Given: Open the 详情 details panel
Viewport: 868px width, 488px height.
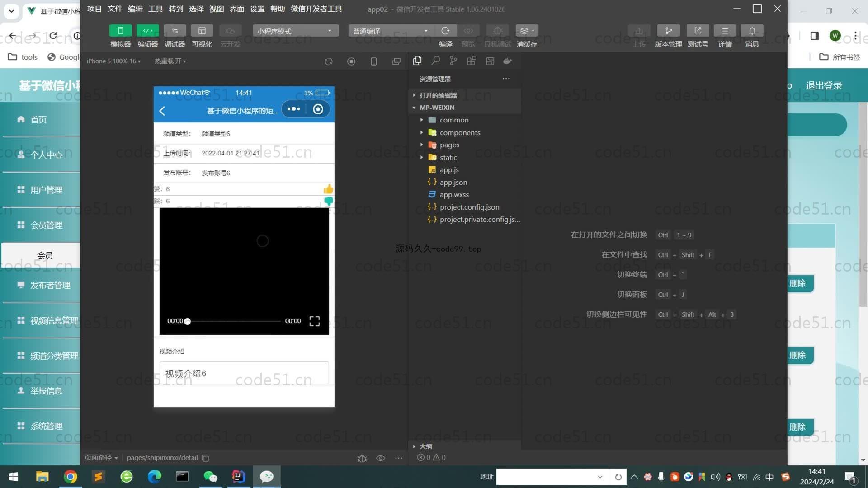Looking at the screenshot, I should point(725,31).
